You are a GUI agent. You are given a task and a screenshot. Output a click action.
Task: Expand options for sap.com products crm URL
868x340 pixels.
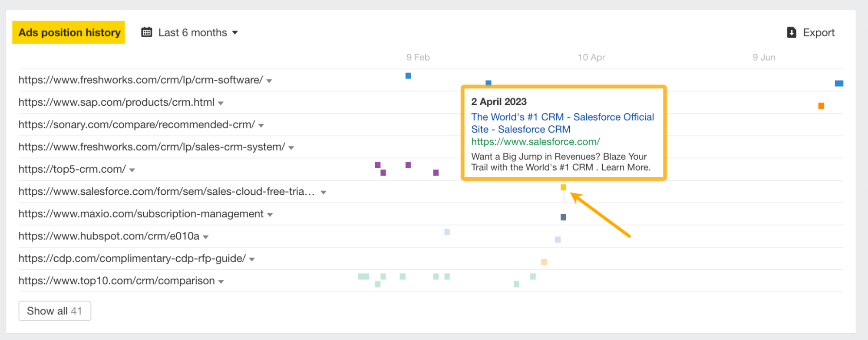(221, 103)
